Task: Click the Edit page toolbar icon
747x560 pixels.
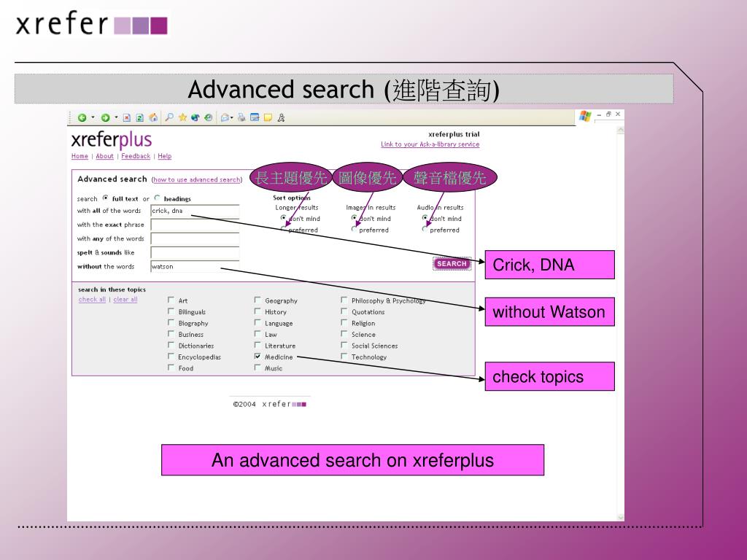Action: coord(255,117)
